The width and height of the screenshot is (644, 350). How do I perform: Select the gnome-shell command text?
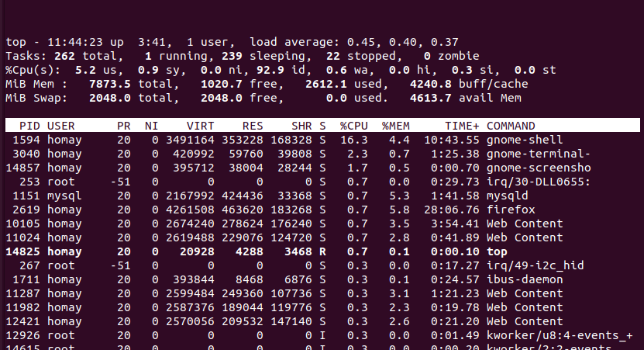(525, 140)
